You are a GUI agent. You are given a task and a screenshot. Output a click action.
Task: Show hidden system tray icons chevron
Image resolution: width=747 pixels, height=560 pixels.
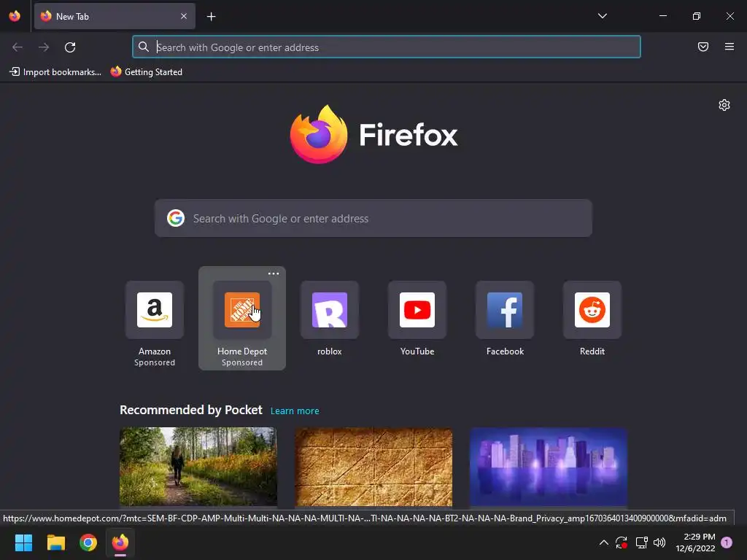tap(603, 542)
